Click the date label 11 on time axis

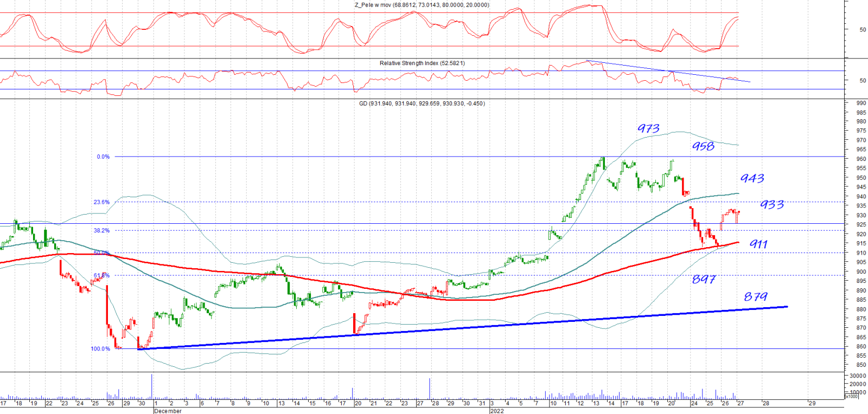click(x=566, y=403)
